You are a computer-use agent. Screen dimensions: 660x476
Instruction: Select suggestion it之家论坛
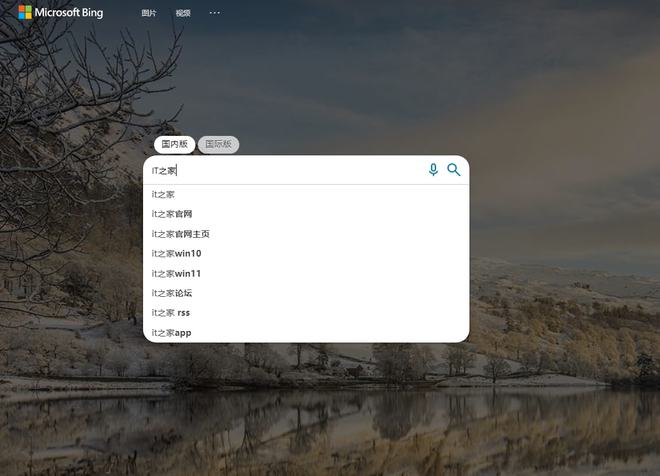pyautogui.click(x=306, y=293)
